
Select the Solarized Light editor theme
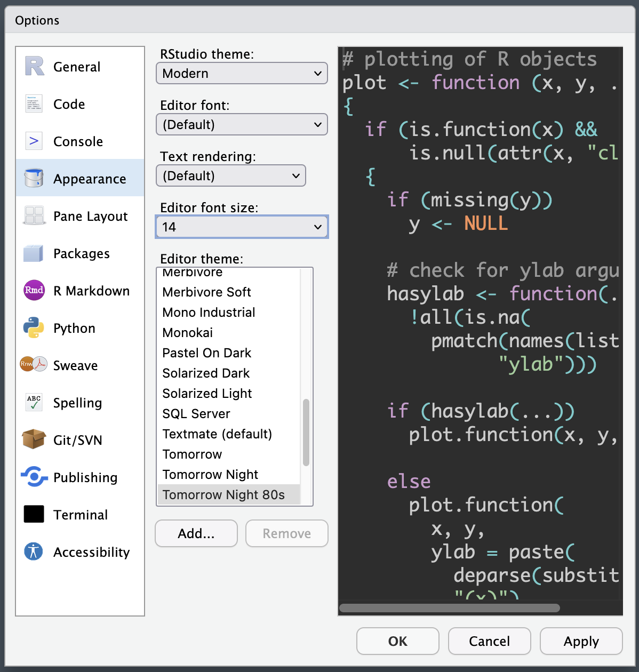click(229, 393)
